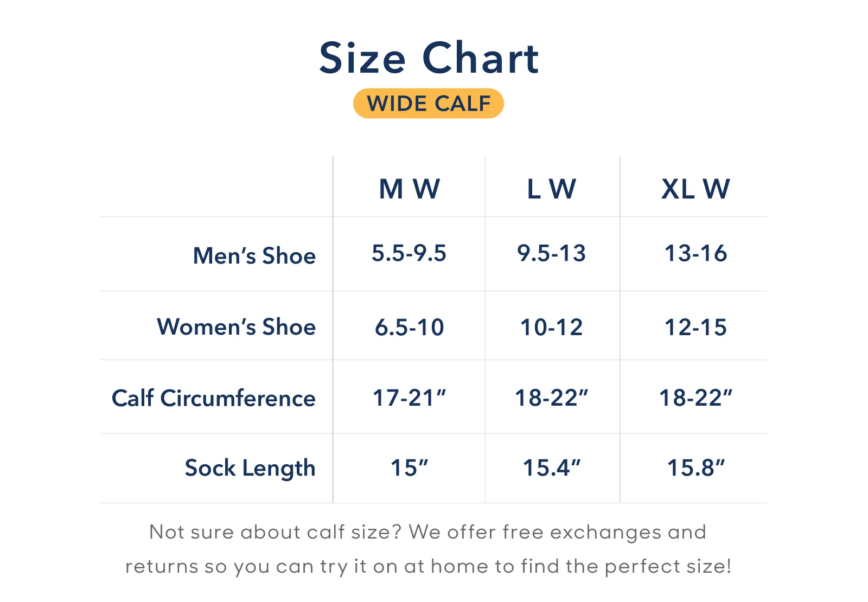Screen dimensions: 868x602
Task: Click men's shoe size 5.5-9.5 cell
Action: [x=409, y=253]
